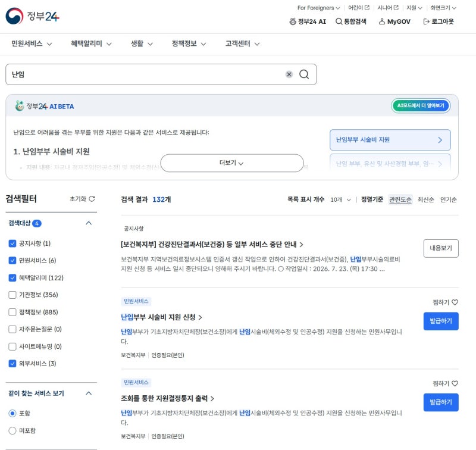Expand the 정책정보 navigation menu
Screen dimensions: 476x450
coord(189,43)
